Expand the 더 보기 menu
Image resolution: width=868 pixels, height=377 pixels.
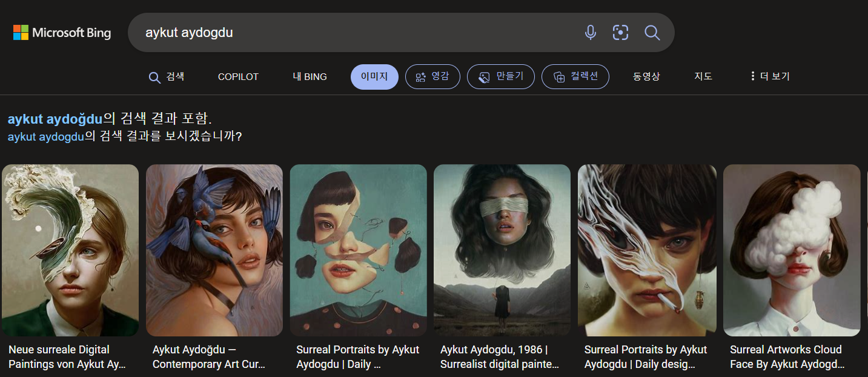coord(769,77)
